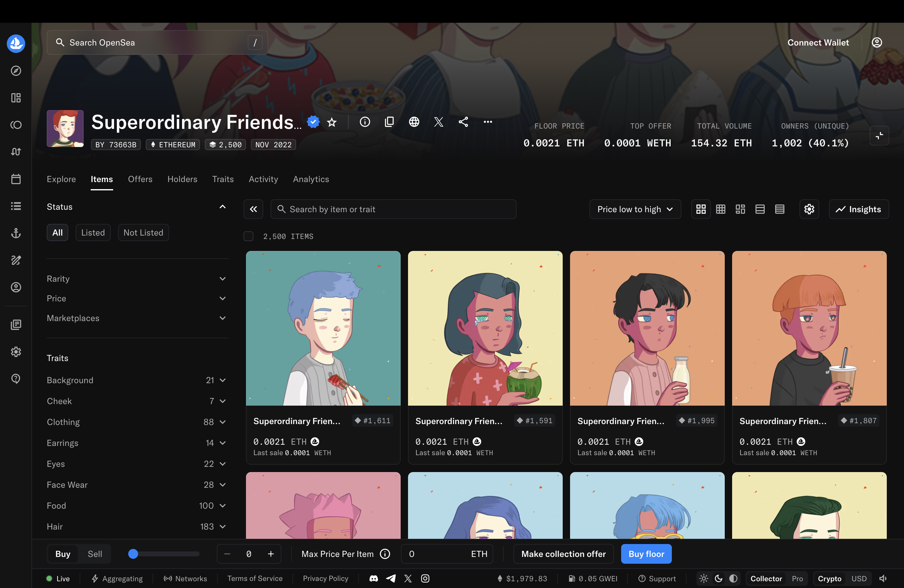This screenshot has width=904, height=588.
Task: Click the anchor icon in left sidebar
Action: [16, 233]
